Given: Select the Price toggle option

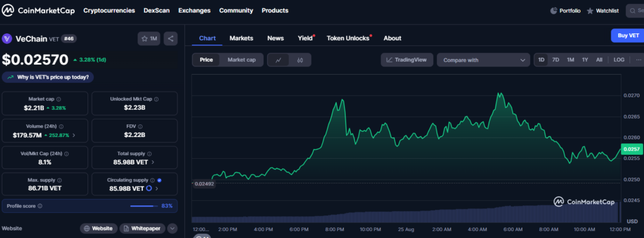Looking at the screenshot, I should [206, 60].
